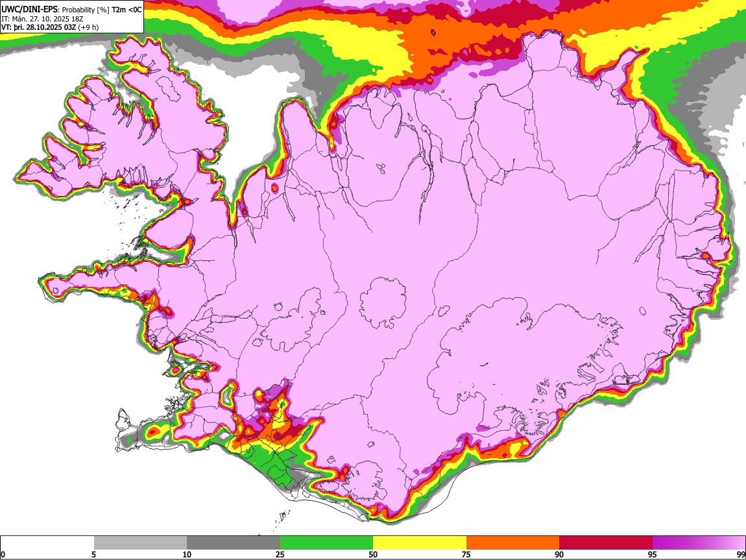Image resolution: width=746 pixels, height=560 pixels.
Task: Click the gray 5–10% legend swatch
Action: pyautogui.click(x=140, y=543)
